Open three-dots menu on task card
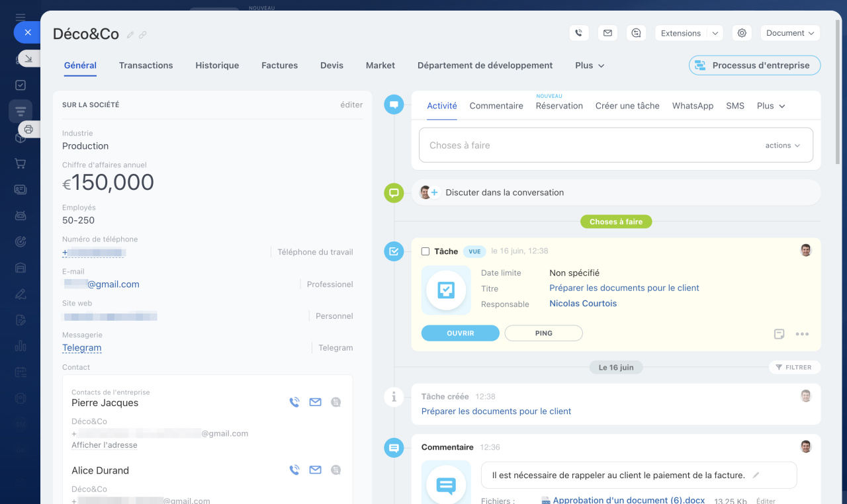The height and width of the screenshot is (504, 847). [x=802, y=334]
